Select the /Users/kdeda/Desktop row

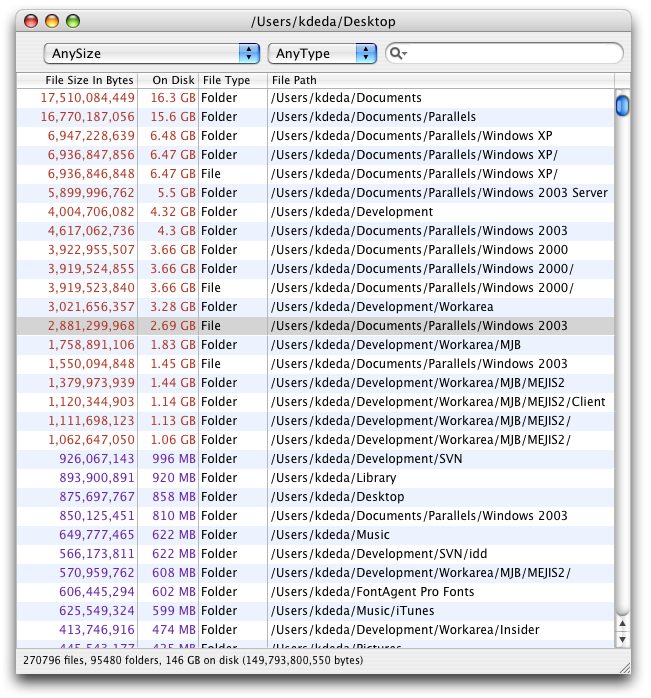click(315, 497)
